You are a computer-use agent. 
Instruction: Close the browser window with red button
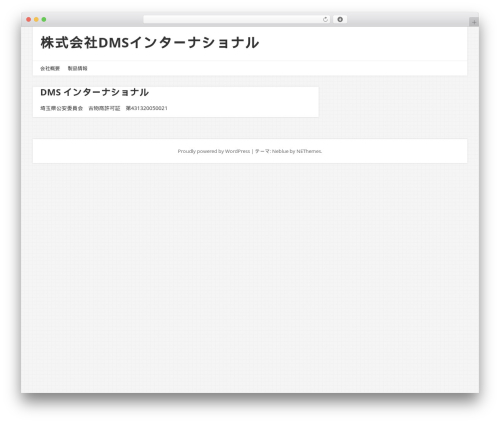[x=29, y=20]
